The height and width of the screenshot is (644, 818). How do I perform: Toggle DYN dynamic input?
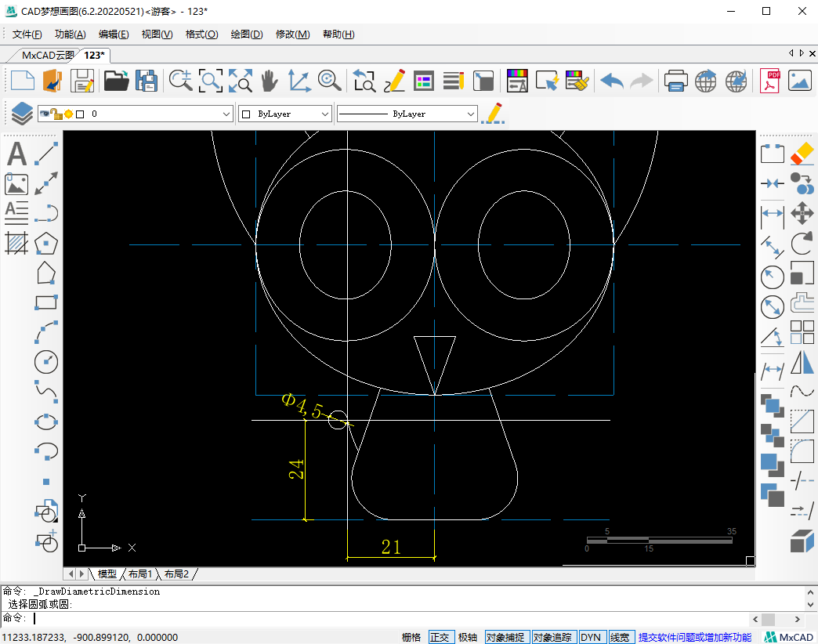(591, 637)
